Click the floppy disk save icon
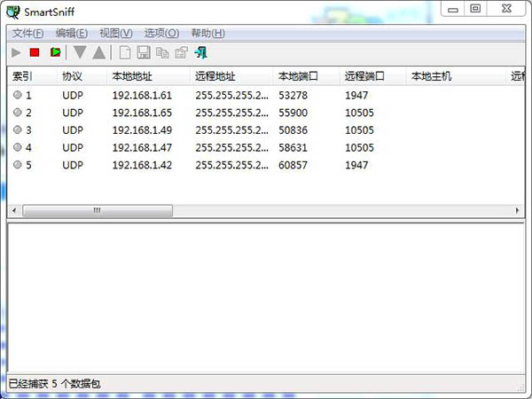The height and width of the screenshot is (399, 532). coord(144,53)
